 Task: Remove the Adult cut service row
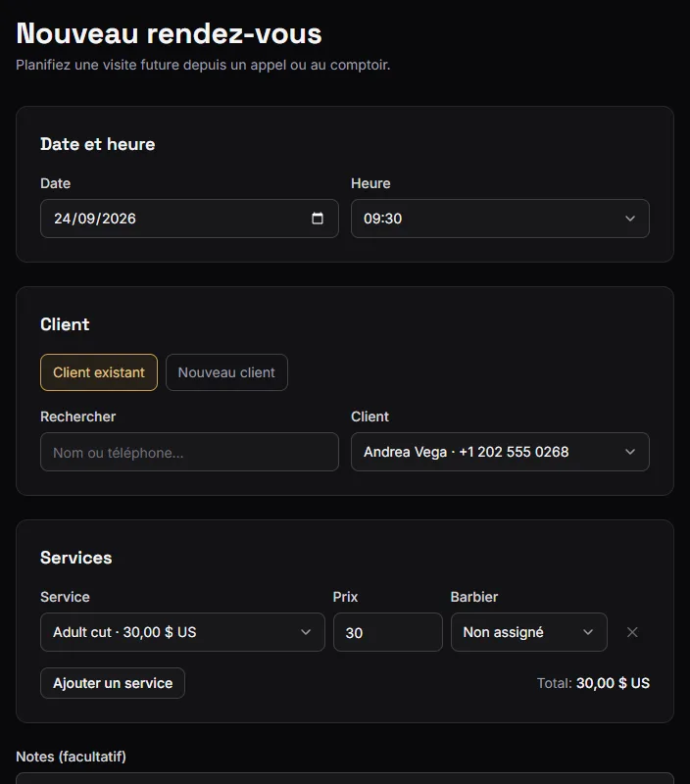(x=632, y=632)
